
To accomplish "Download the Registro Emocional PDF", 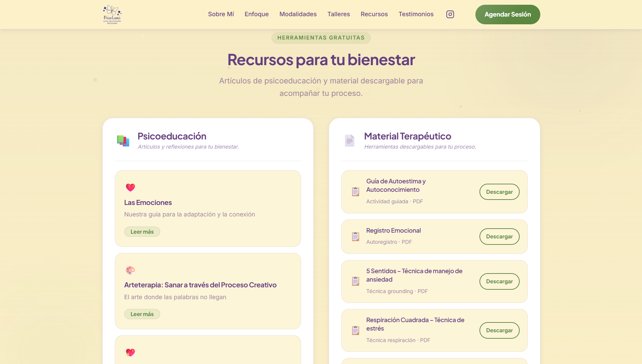I will point(499,236).
